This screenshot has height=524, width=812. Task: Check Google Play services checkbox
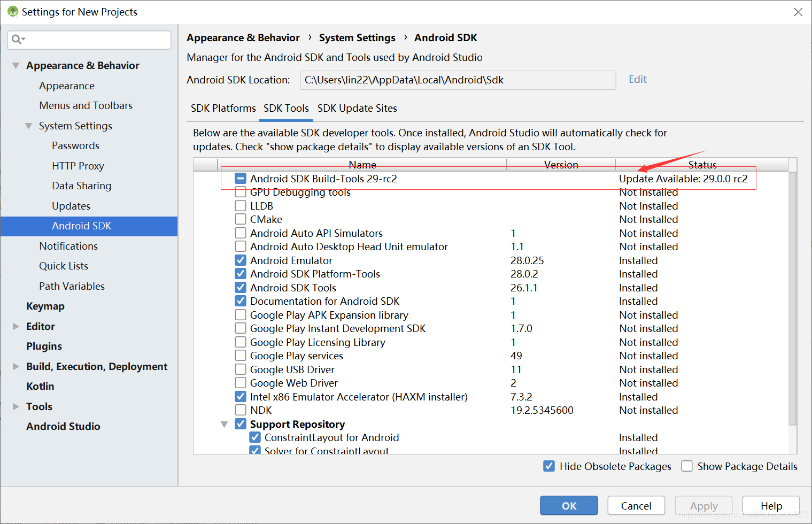(x=241, y=356)
